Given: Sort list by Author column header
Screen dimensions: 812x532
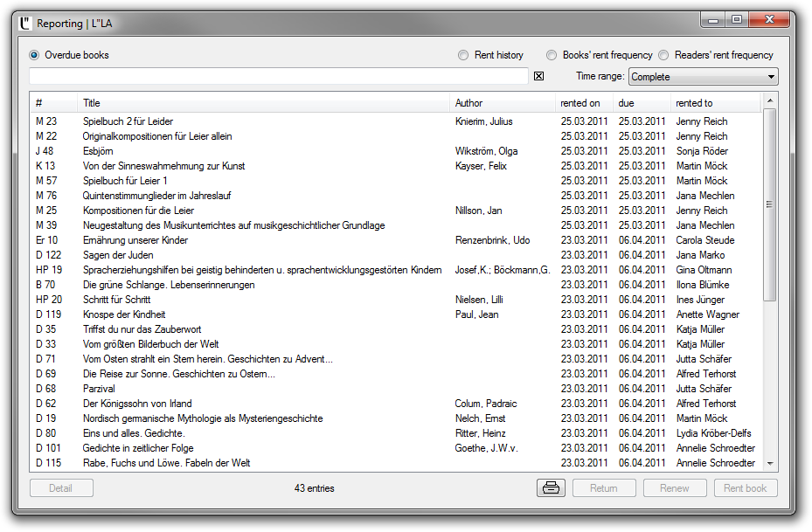Looking at the screenshot, I should 502,103.
